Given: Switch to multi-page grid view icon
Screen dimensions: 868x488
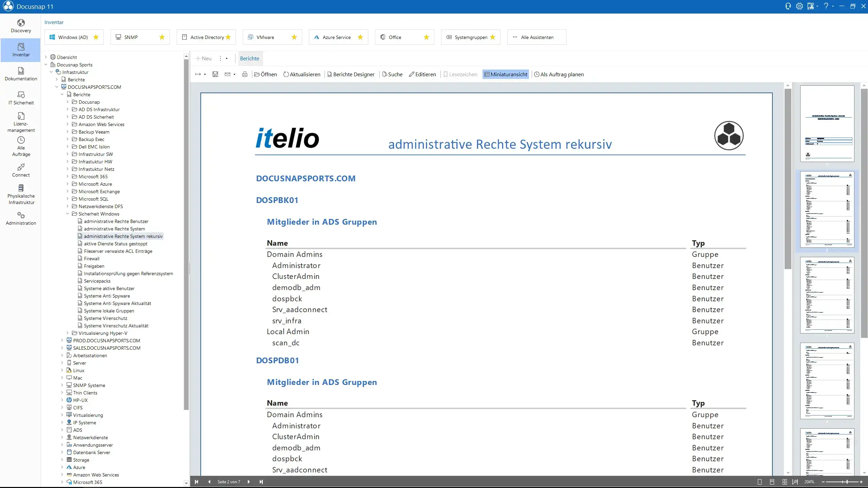Looking at the screenshot, I should (x=785, y=482).
